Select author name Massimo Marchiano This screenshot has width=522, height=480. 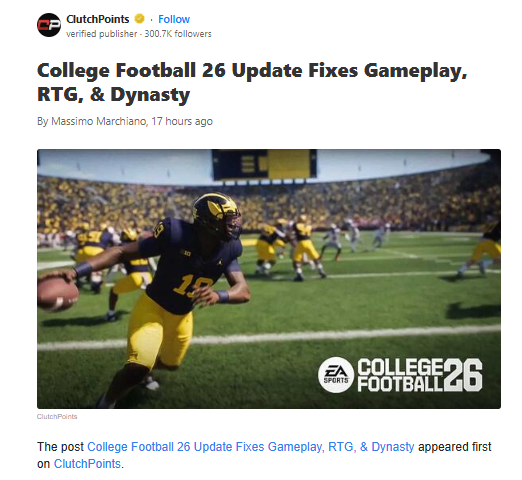tap(98, 121)
